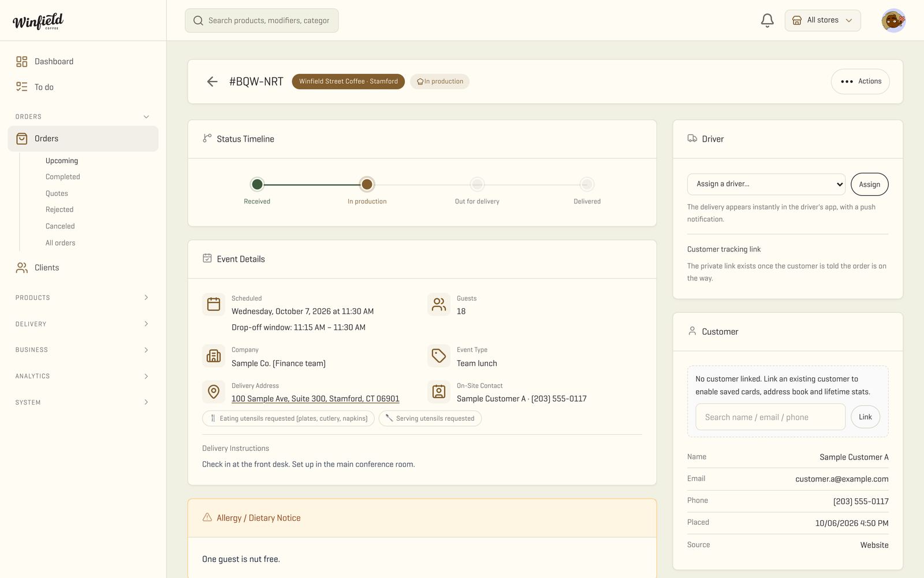Screen dimensions: 924x578
Task: Click the Dashboard grid icon
Action: (x=22, y=61)
